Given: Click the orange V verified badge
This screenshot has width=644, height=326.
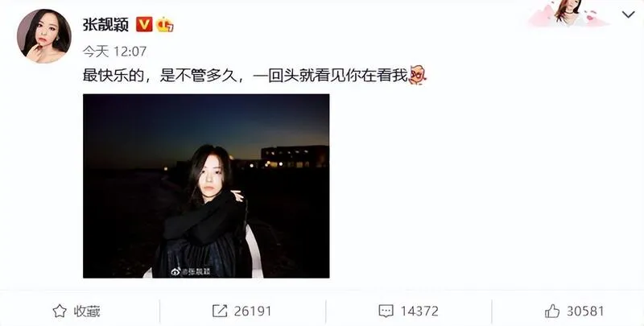Looking at the screenshot, I should pos(144,25).
